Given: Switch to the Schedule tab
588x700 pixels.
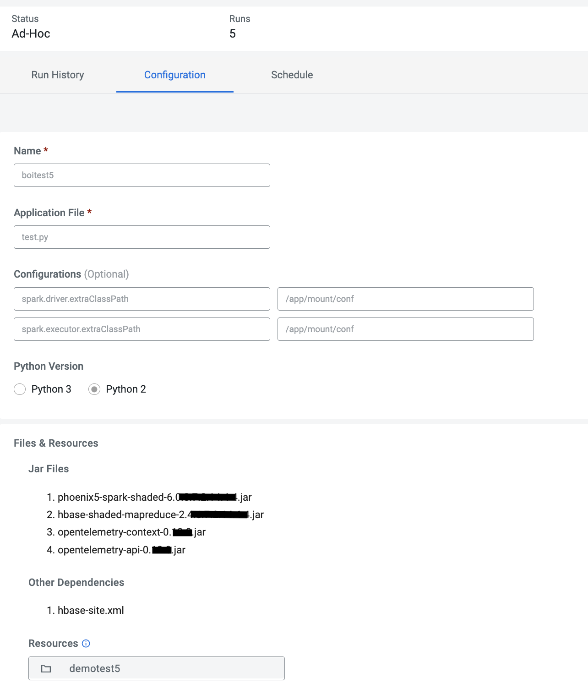Looking at the screenshot, I should coord(292,75).
